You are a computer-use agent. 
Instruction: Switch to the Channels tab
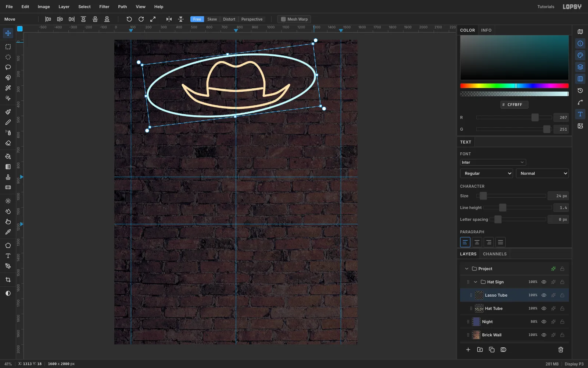pyautogui.click(x=495, y=254)
